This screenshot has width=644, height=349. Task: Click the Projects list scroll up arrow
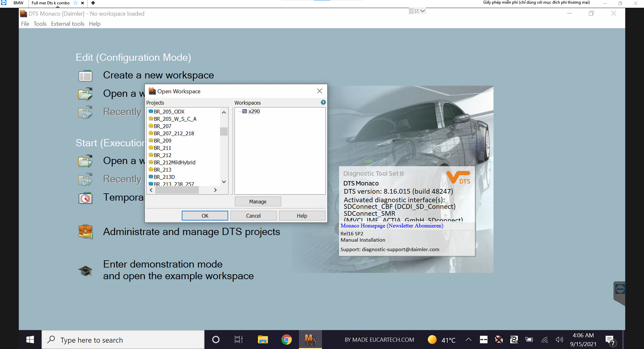pyautogui.click(x=224, y=112)
